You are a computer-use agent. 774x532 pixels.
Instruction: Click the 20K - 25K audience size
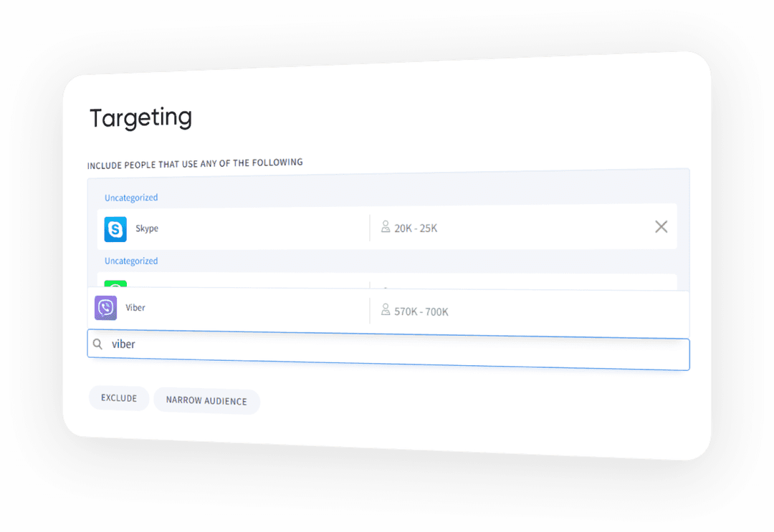tap(416, 228)
